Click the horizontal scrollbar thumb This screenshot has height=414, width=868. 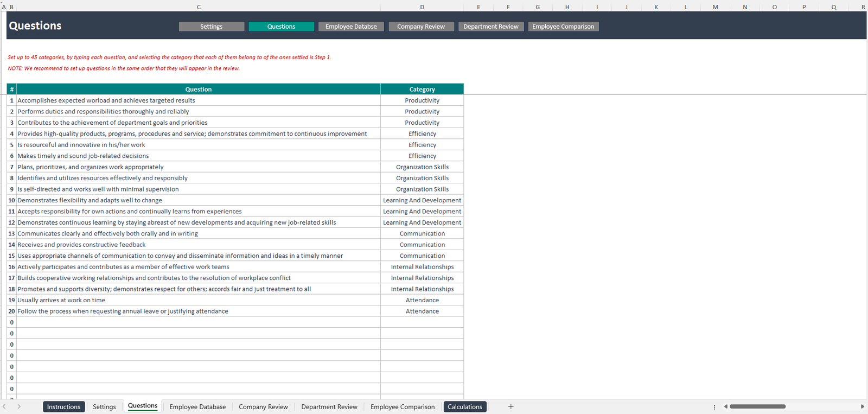click(757, 406)
